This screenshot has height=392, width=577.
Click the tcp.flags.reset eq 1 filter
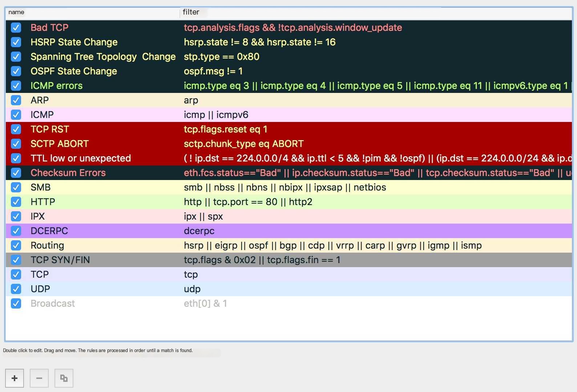[226, 129]
